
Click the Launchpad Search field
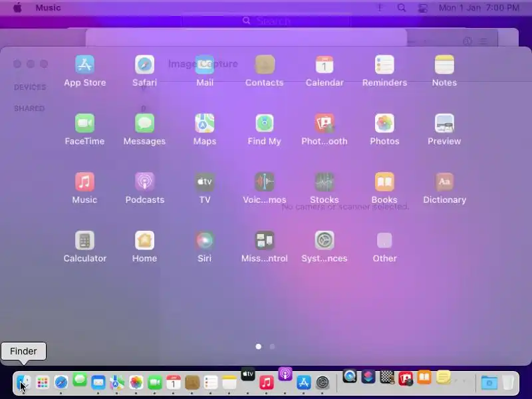click(266, 21)
